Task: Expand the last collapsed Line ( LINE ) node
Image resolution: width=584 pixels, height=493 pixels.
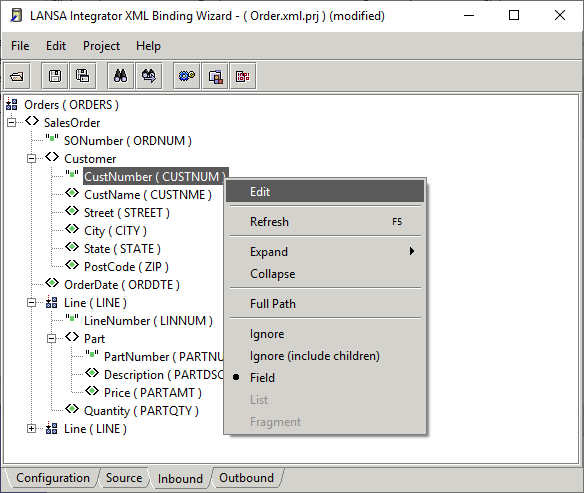Action: [x=32, y=429]
